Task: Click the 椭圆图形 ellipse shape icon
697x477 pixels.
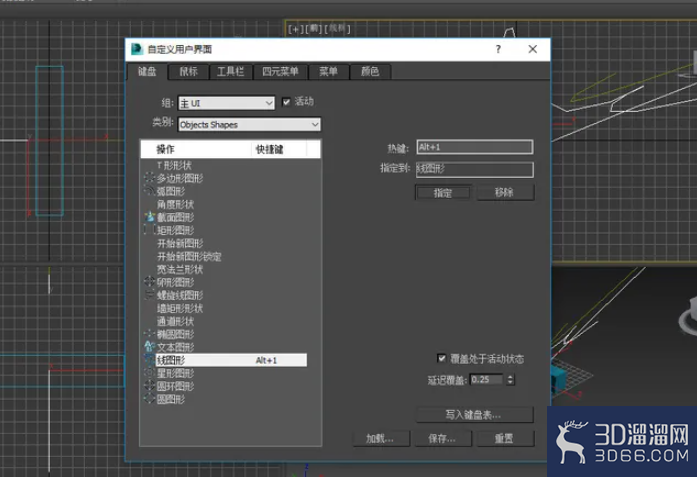Action: tap(149, 334)
